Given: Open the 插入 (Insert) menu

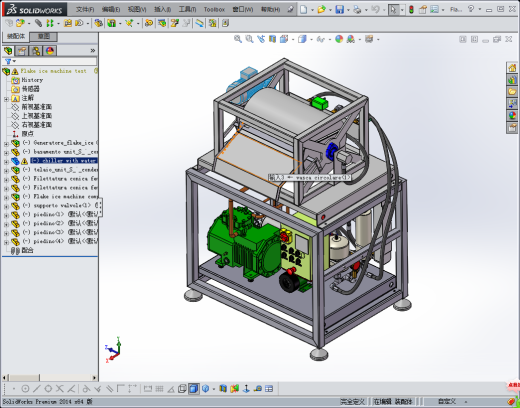Looking at the screenshot, I should click(x=162, y=10).
